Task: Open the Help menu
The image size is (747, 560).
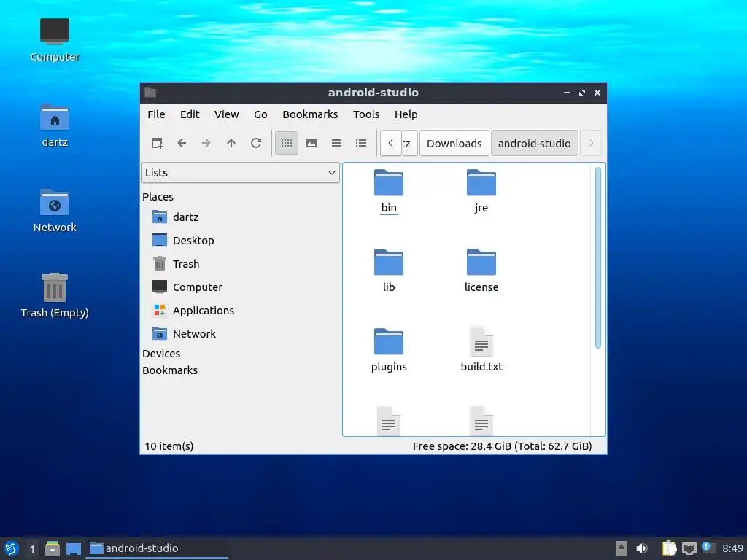Action: coord(406,114)
